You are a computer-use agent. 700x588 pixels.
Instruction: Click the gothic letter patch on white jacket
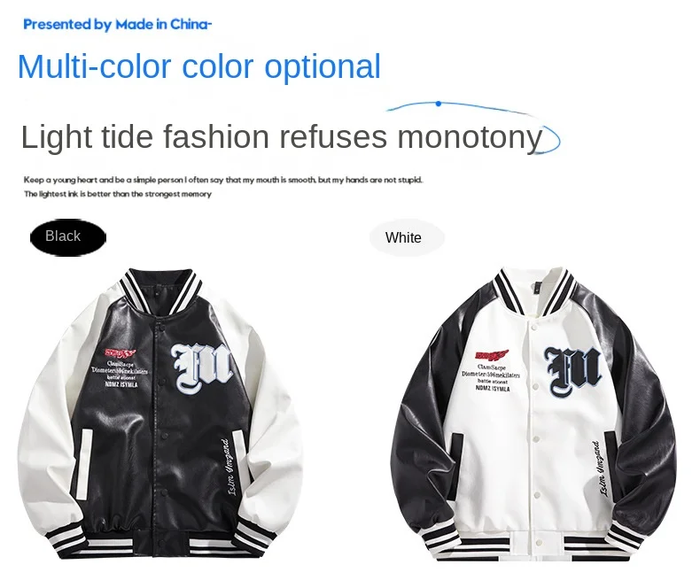tap(573, 371)
